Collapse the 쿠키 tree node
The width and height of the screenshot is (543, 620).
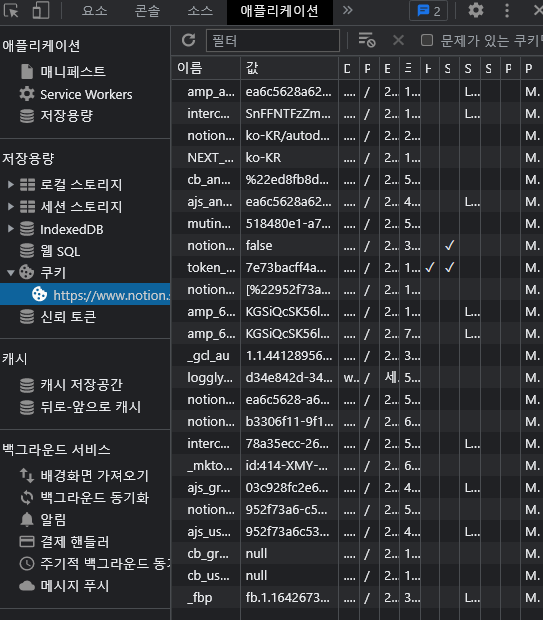pyautogui.click(x=11, y=272)
